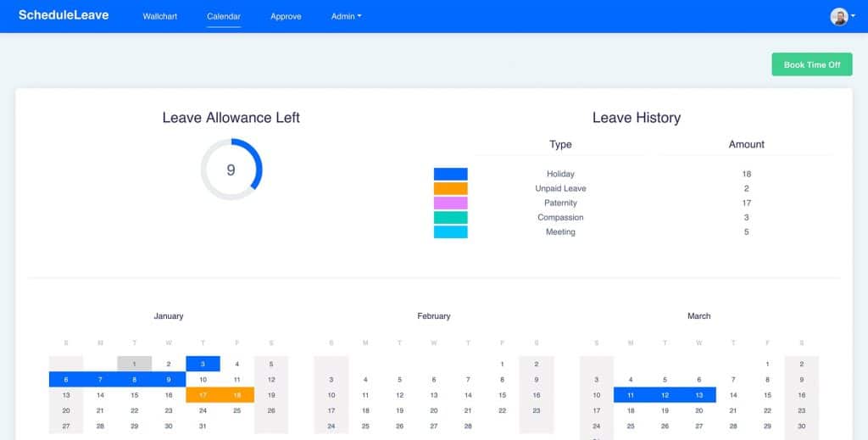Select March 20 in the calendar

699,410
